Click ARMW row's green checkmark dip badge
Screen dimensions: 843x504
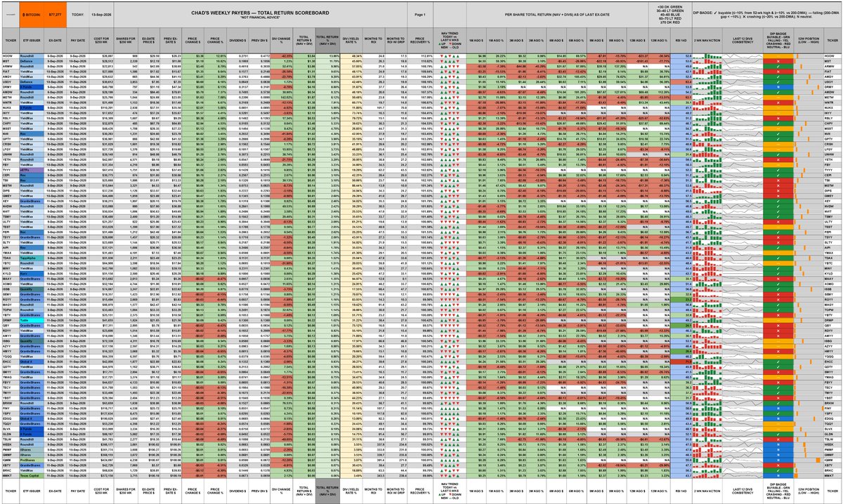(778, 66)
